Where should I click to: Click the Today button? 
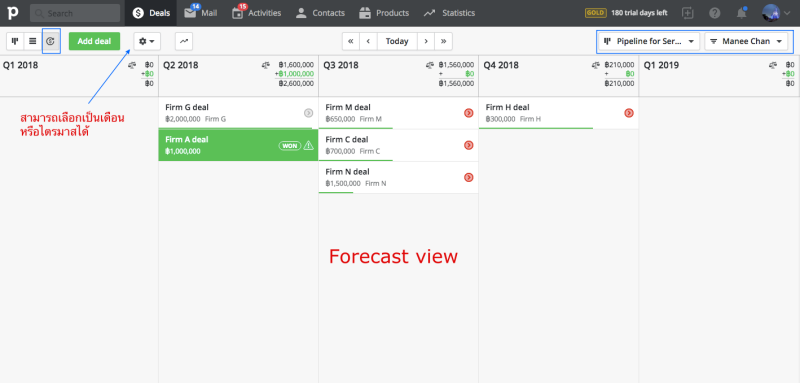point(397,41)
